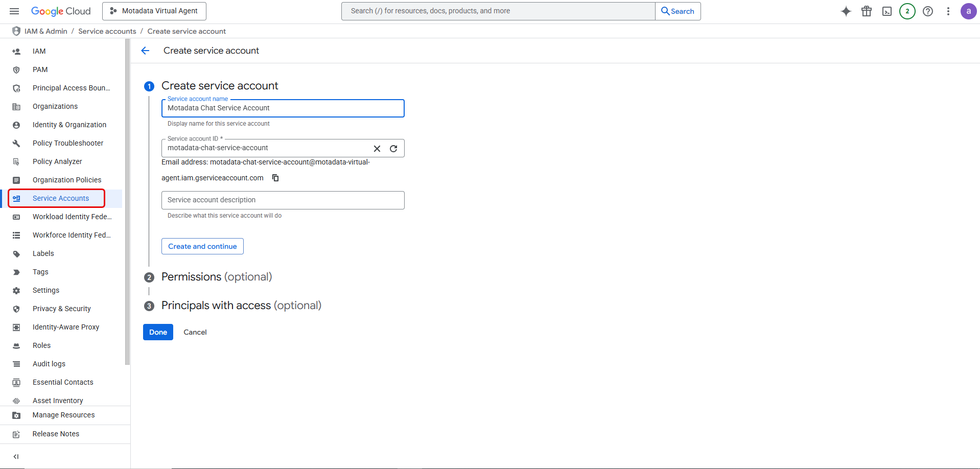Open notifications showing 2 alerts
The width and height of the screenshot is (980, 469).
(907, 11)
